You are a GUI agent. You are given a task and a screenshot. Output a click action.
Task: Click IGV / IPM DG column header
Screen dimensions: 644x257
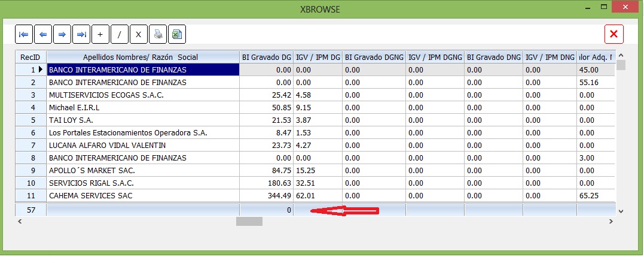pos(318,57)
